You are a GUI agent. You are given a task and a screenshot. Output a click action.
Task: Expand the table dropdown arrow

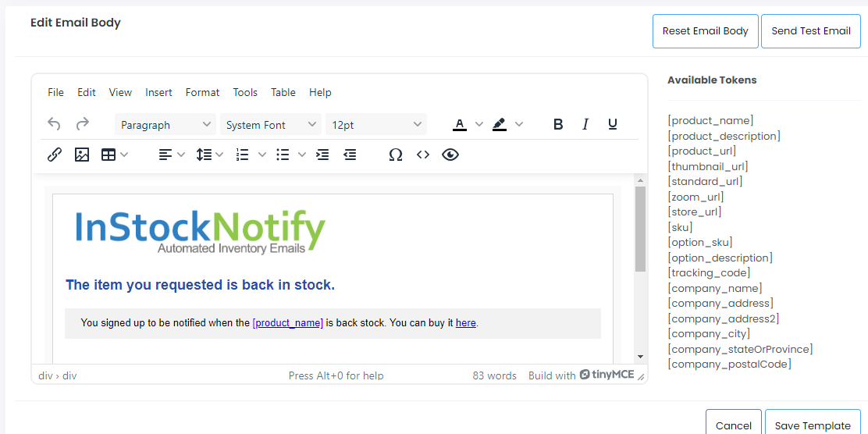tap(124, 155)
